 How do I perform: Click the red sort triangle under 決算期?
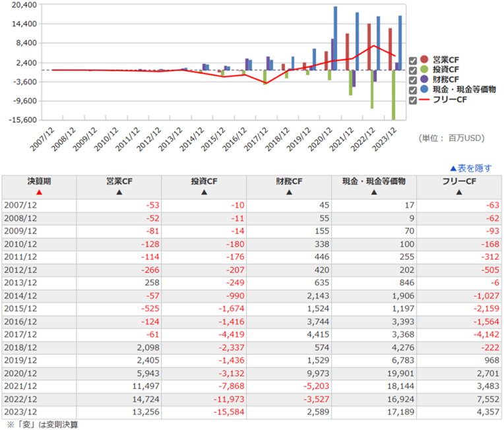coord(39,192)
